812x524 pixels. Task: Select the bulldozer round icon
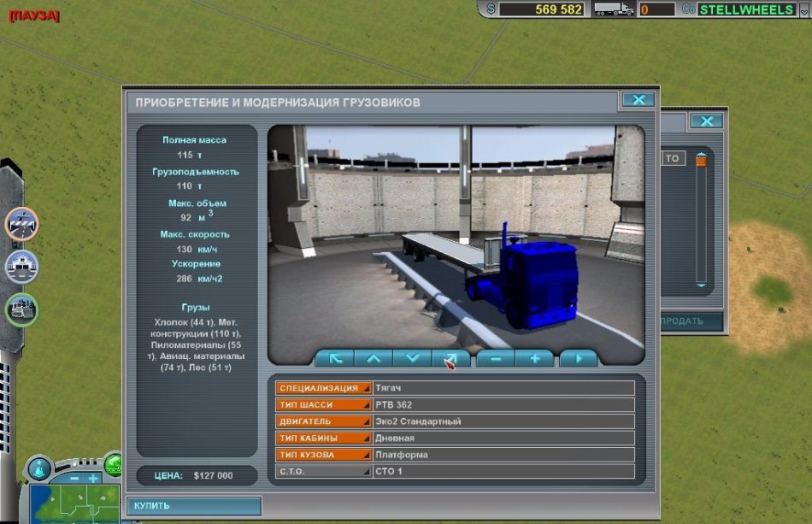point(21,309)
